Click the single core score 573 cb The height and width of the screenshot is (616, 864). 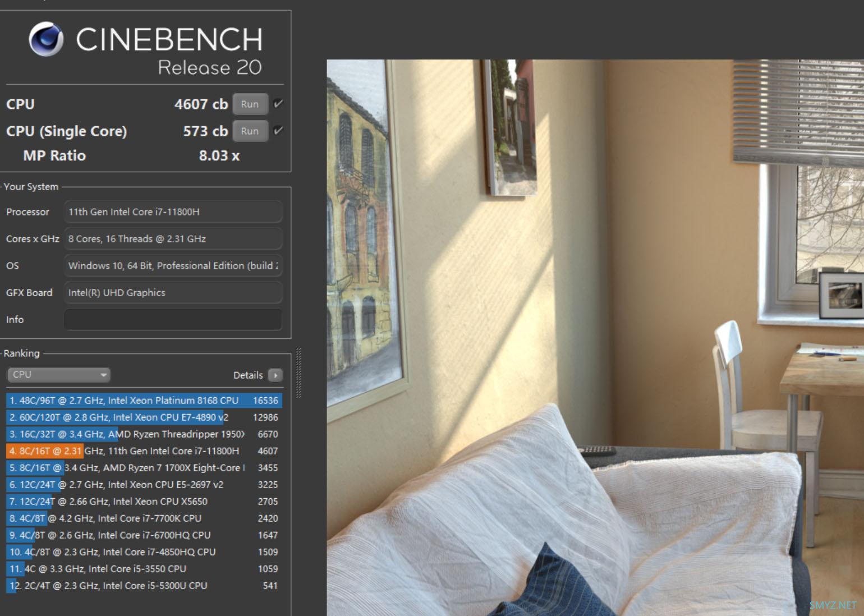pos(205,131)
